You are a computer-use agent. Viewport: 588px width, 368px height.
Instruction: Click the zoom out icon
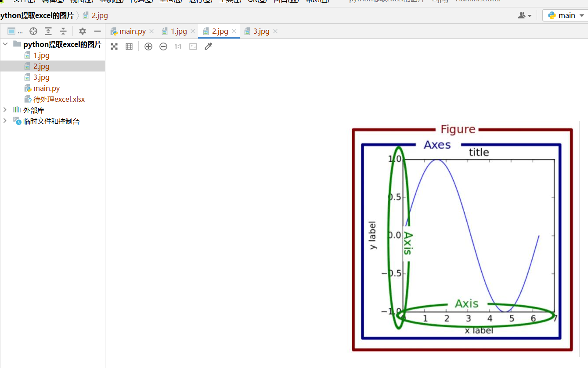point(163,46)
